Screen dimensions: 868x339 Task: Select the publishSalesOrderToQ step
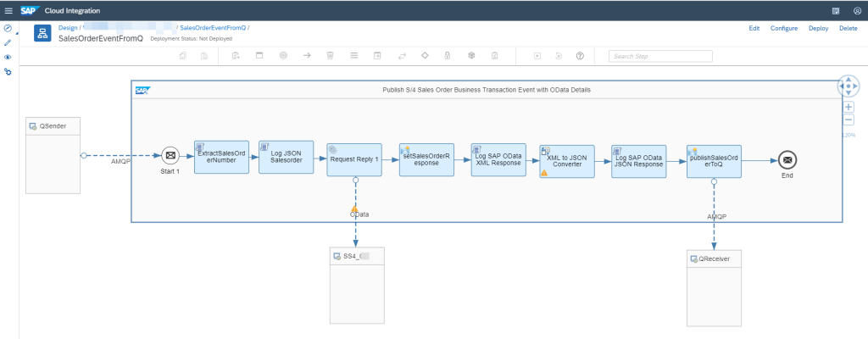point(714,162)
